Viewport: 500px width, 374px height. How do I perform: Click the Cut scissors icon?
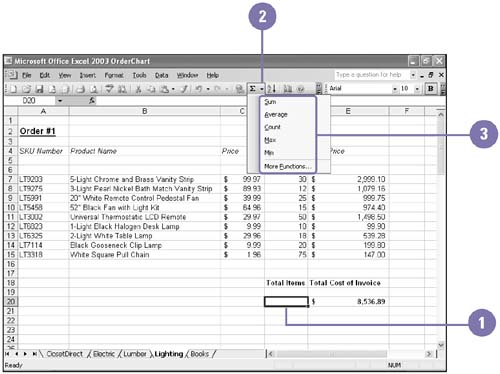click(x=138, y=89)
